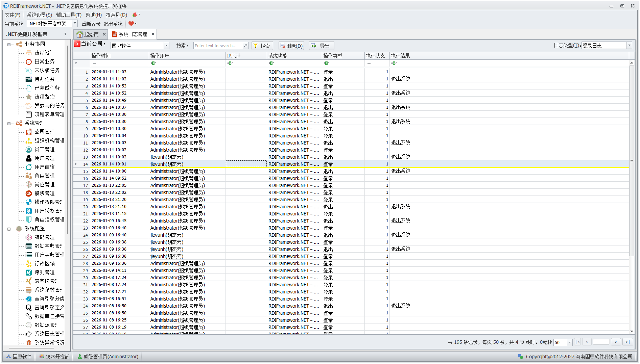The image size is (640, 364).
Task: Click the search magnifier icon in search box
Action: point(245,46)
